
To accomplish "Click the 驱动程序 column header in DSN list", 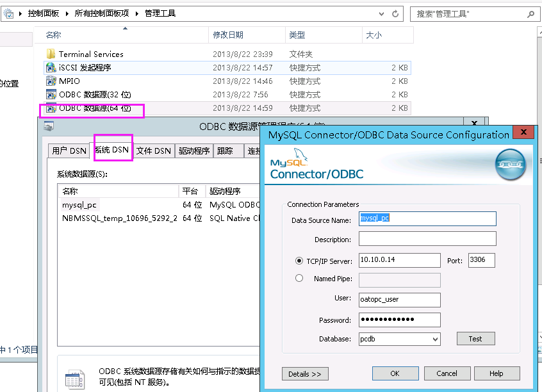I will pyautogui.click(x=233, y=191).
